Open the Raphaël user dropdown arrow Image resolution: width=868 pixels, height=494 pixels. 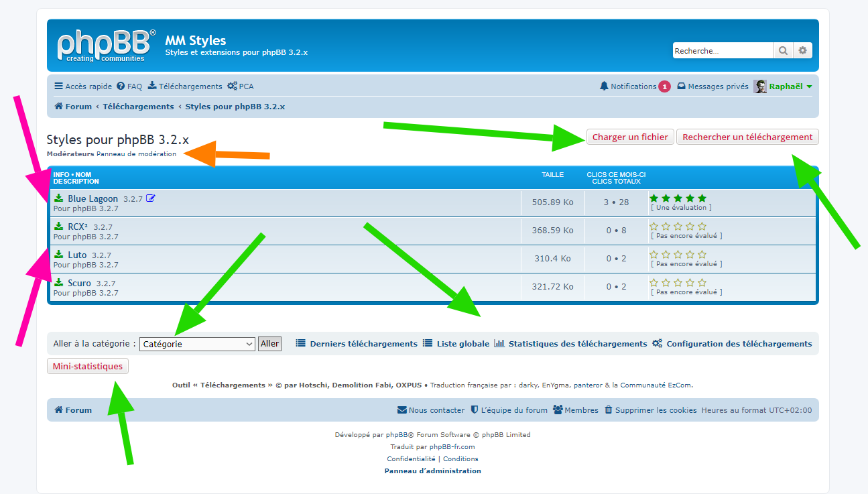click(x=809, y=87)
